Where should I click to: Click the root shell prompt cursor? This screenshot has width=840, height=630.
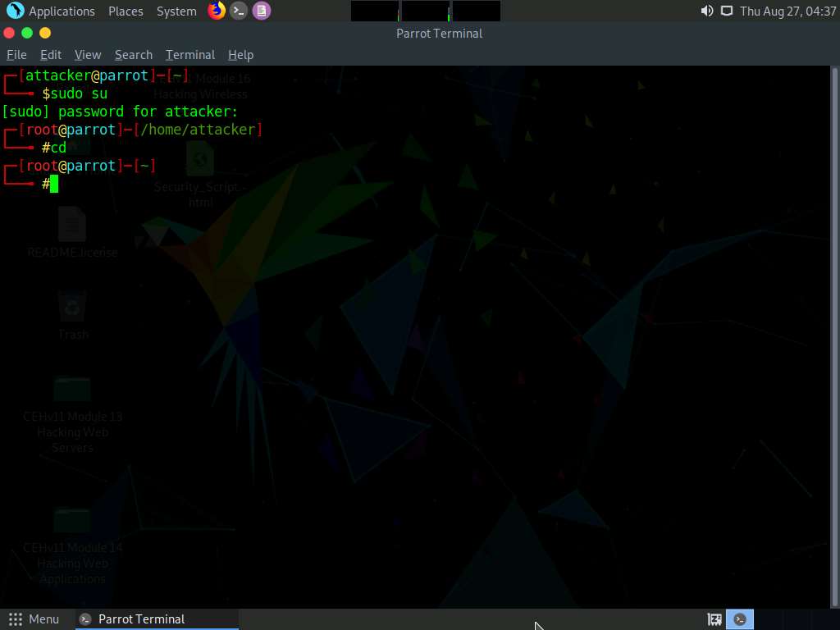[x=52, y=184]
